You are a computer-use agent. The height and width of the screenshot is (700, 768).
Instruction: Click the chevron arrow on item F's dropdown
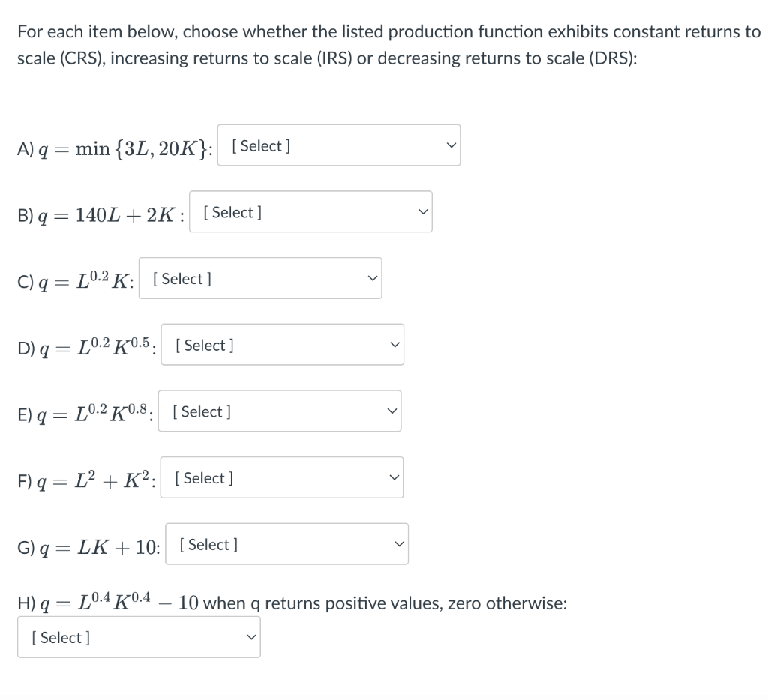pos(394,477)
